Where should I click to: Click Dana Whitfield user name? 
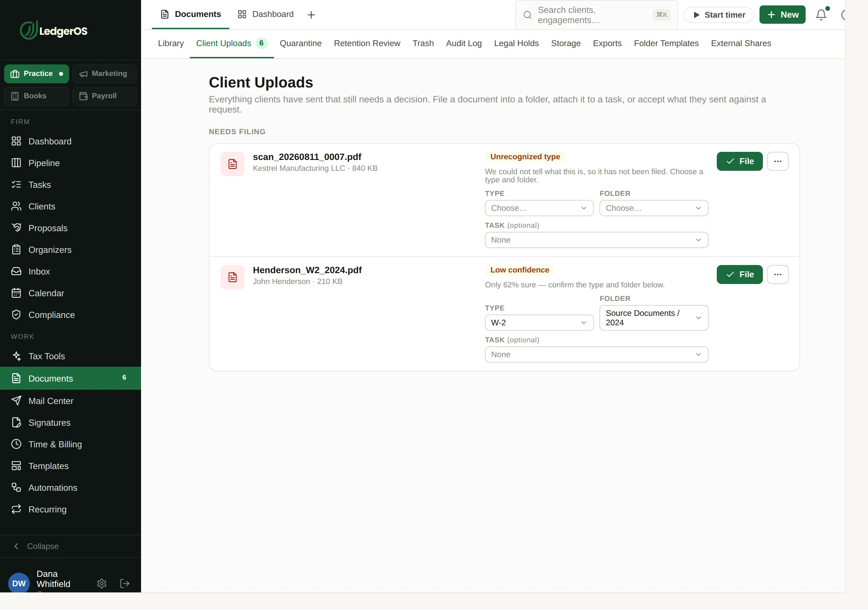[x=53, y=579]
